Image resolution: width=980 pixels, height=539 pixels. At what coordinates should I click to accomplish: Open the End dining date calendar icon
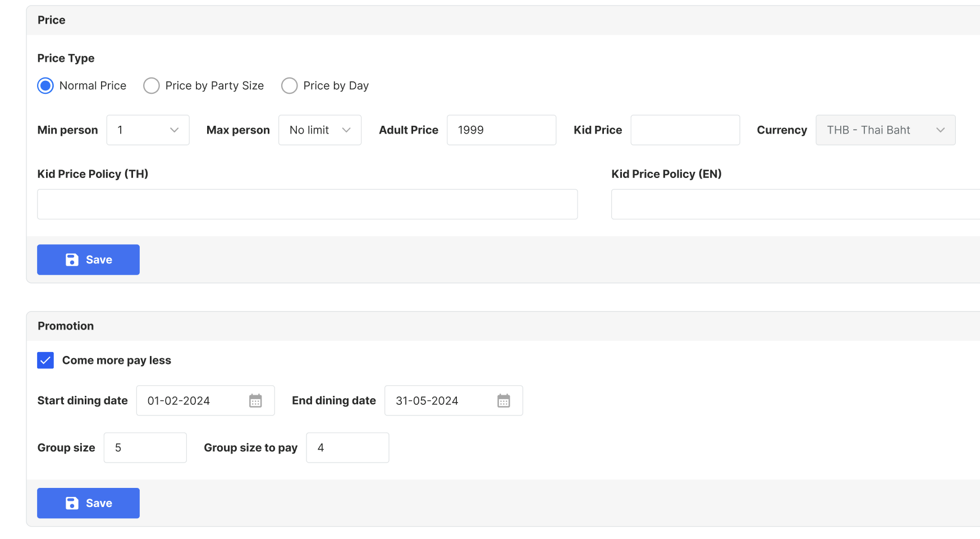(x=503, y=401)
